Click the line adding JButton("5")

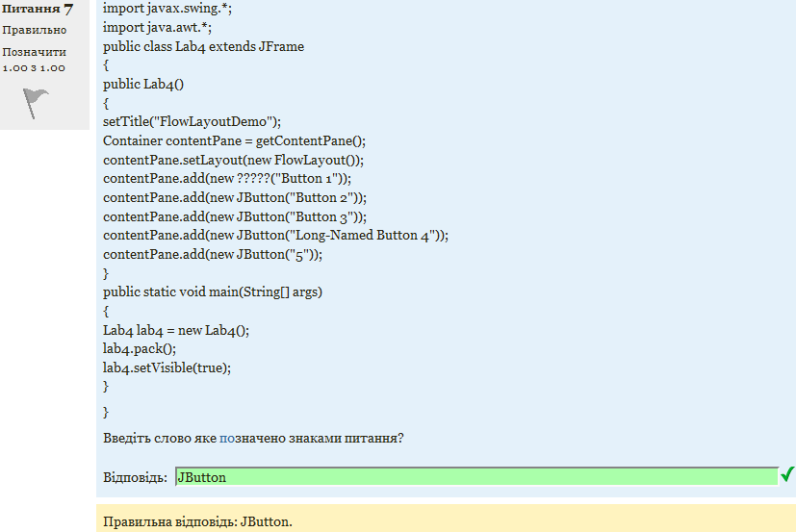pyautogui.click(x=213, y=254)
